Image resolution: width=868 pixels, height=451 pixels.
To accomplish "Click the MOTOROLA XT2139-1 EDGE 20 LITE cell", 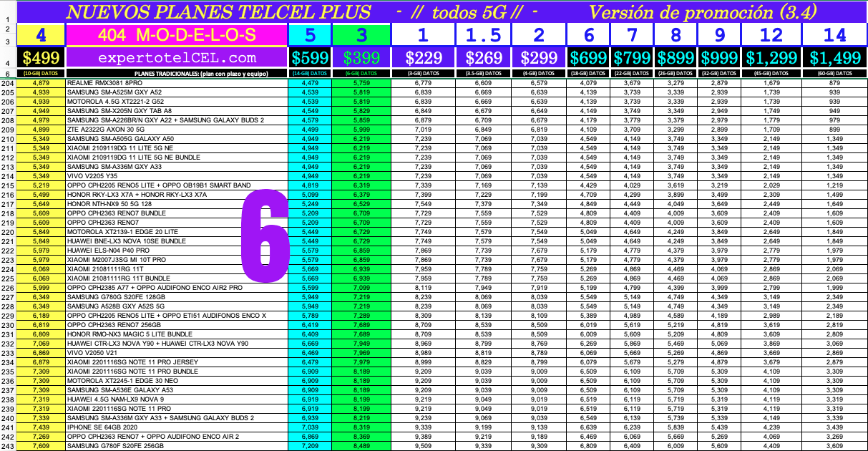I will click(177, 232).
